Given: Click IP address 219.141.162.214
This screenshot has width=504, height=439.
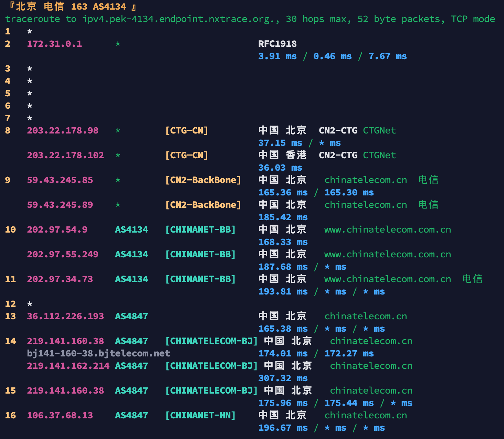Looking at the screenshot, I should click(x=68, y=366).
